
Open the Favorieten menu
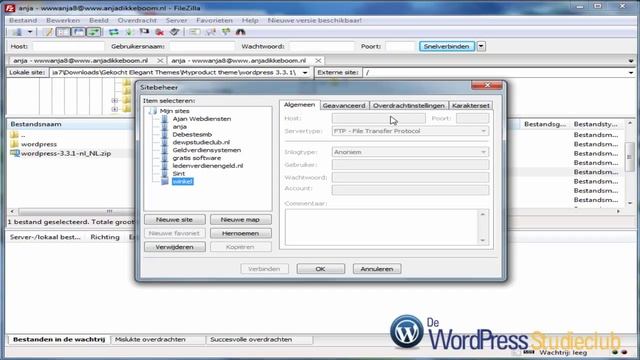point(214,20)
